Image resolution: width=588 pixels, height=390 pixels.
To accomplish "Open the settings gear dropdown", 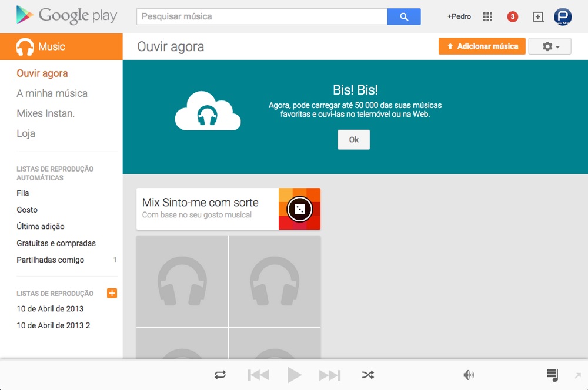I will point(550,46).
